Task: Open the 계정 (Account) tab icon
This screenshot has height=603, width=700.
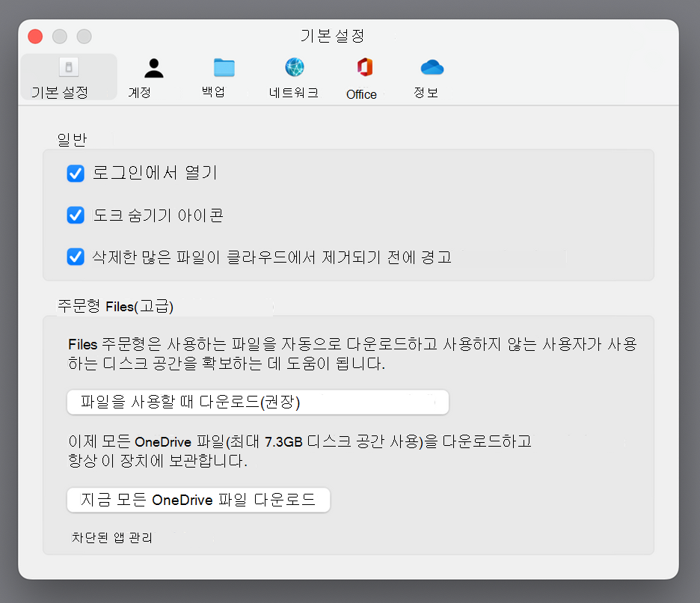Action: click(153, 68)
